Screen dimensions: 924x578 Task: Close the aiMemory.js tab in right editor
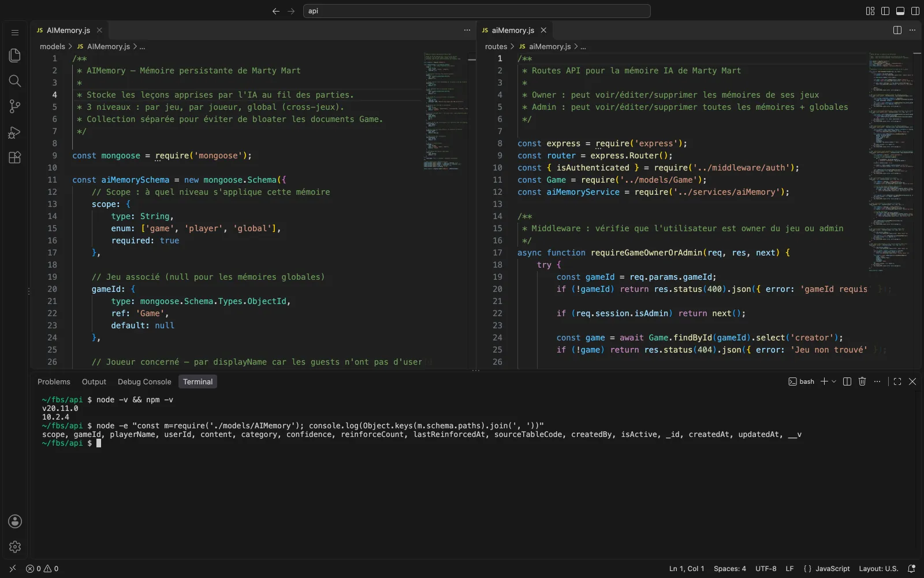pos(543,30)
